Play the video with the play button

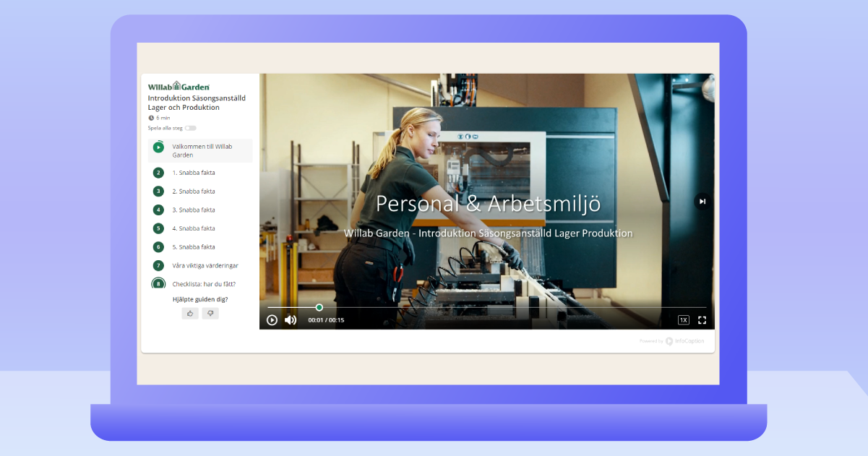click(272, 320)
